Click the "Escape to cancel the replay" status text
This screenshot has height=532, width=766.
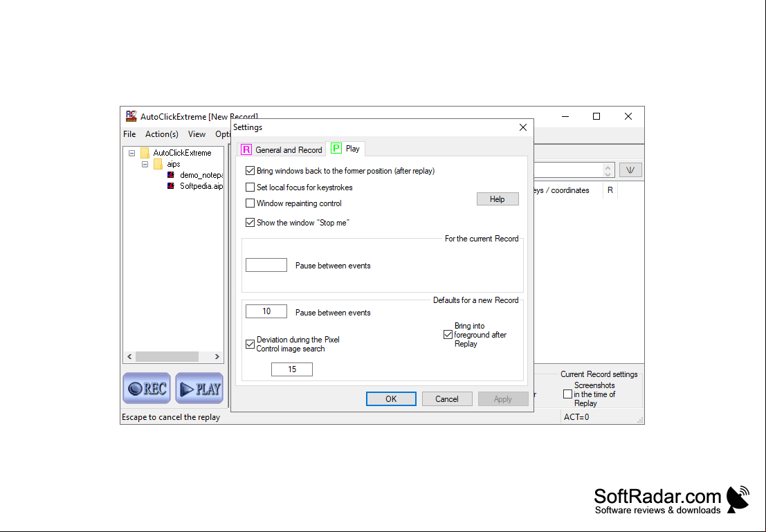[x=171, y=416]
